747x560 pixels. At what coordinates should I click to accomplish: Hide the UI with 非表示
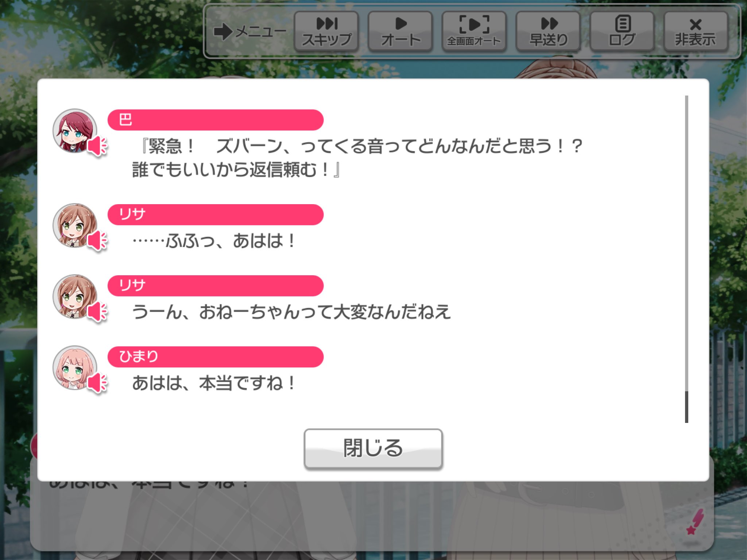click(696, 31)
